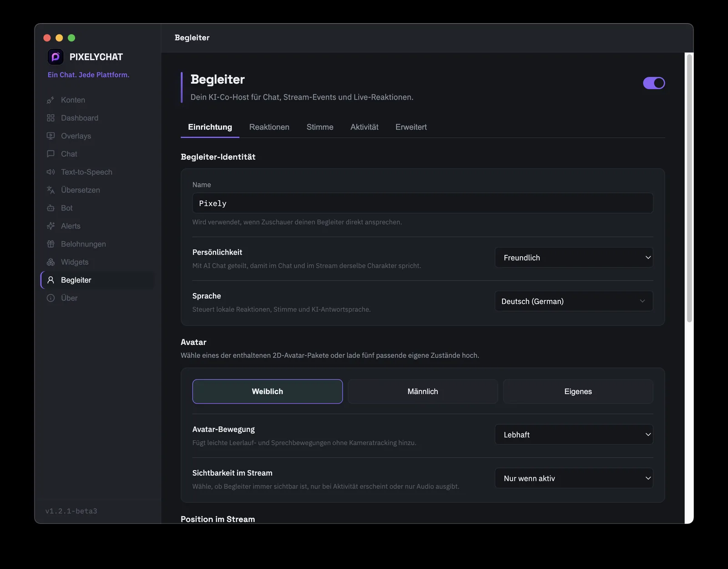The image size is (728, 569).
Task: Switch to the Stimme tab
Action: (x=320, y=127)
